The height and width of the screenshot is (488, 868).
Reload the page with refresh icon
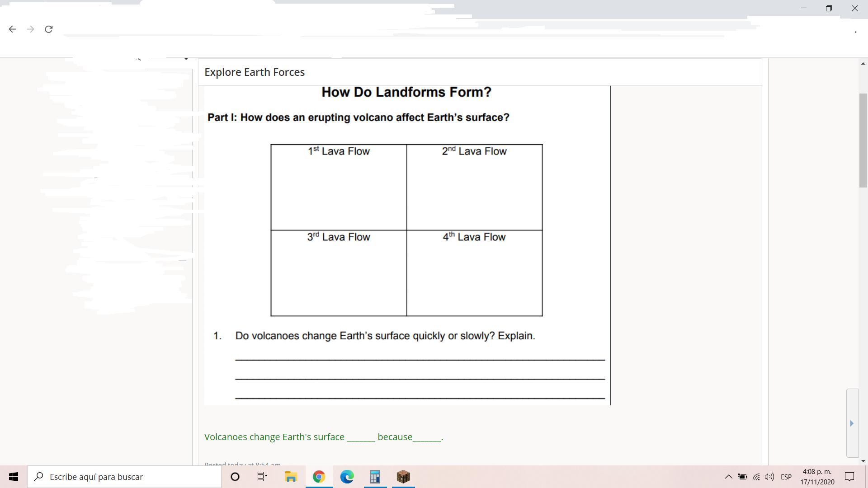[49, 29]
